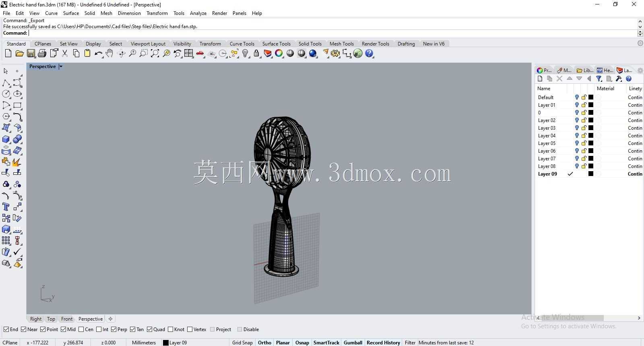Click the Filter button in status bar
Image resolution: width=644 pixels, height=346 pixels.
[x=410, y=343]
